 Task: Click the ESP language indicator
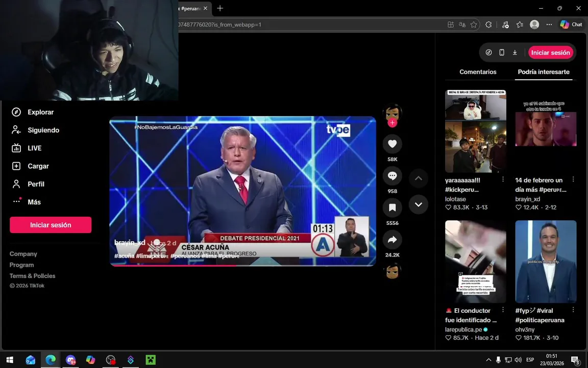(530, 360)
